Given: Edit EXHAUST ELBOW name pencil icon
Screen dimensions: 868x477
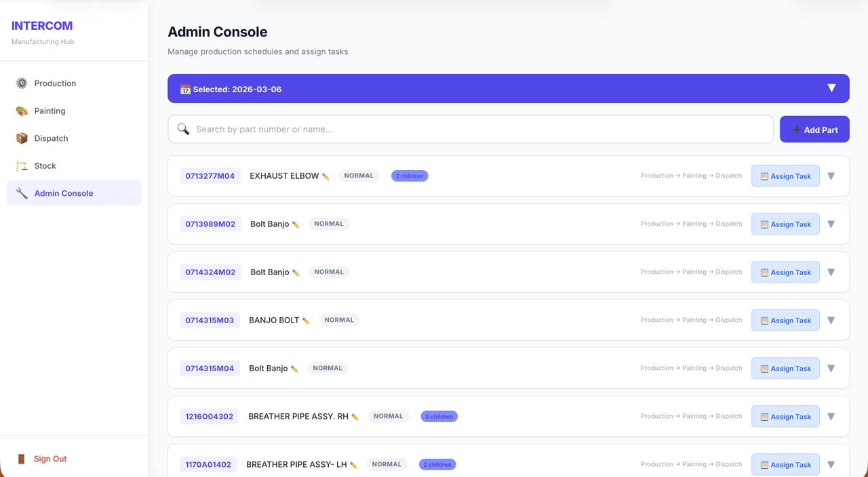Looking at the screenshot, I should [325, 176].
